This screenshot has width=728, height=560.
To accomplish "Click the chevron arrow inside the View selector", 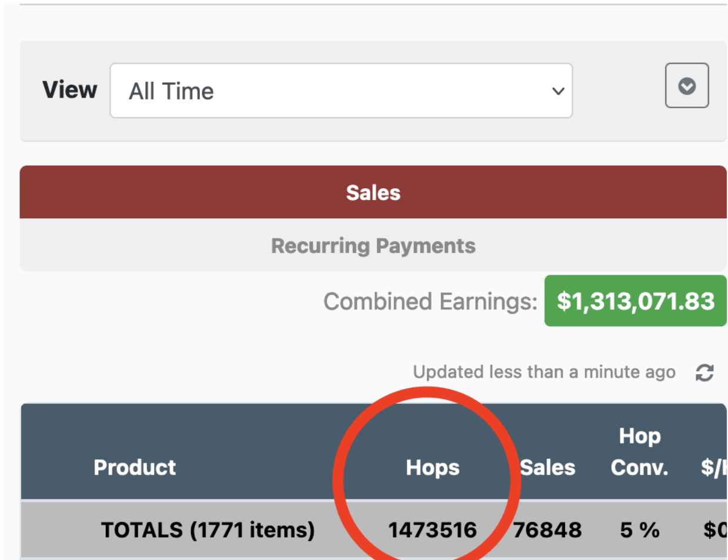I will click(x=557, y=91).
